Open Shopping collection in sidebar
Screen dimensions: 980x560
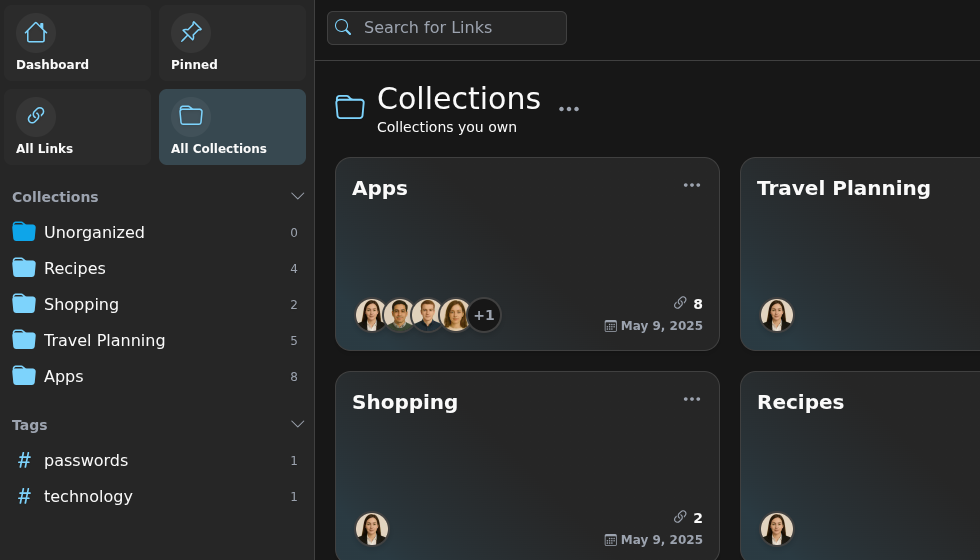point(155,304)
